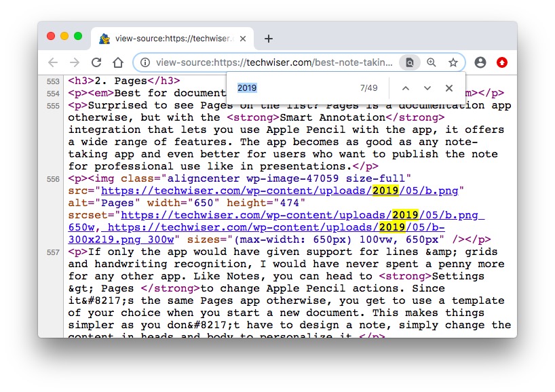The height and width of the screenshot is (392, 555).
Task: Click the site information icon in address bar
Action: pyautogui.click(x=145, y=62)
